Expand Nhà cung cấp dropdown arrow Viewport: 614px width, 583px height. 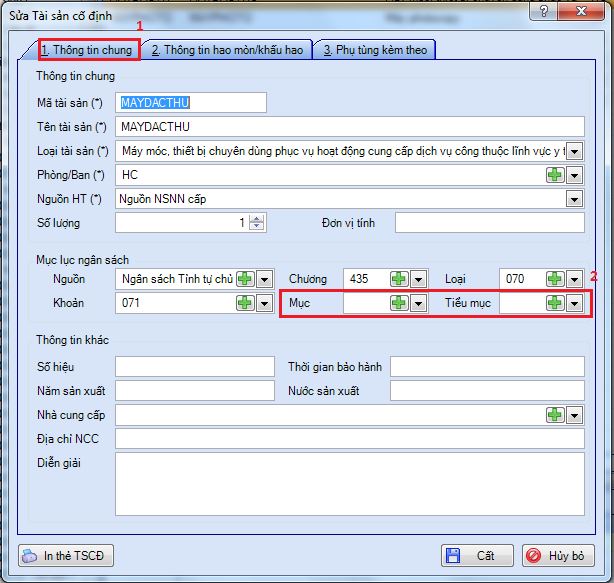coord(574,415)
